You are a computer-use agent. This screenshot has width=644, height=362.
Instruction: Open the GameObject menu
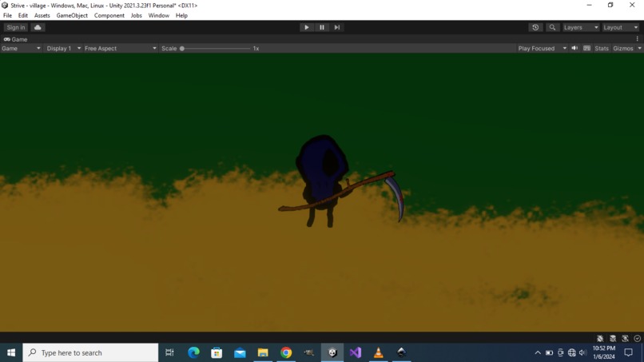[x=72, y=16]
